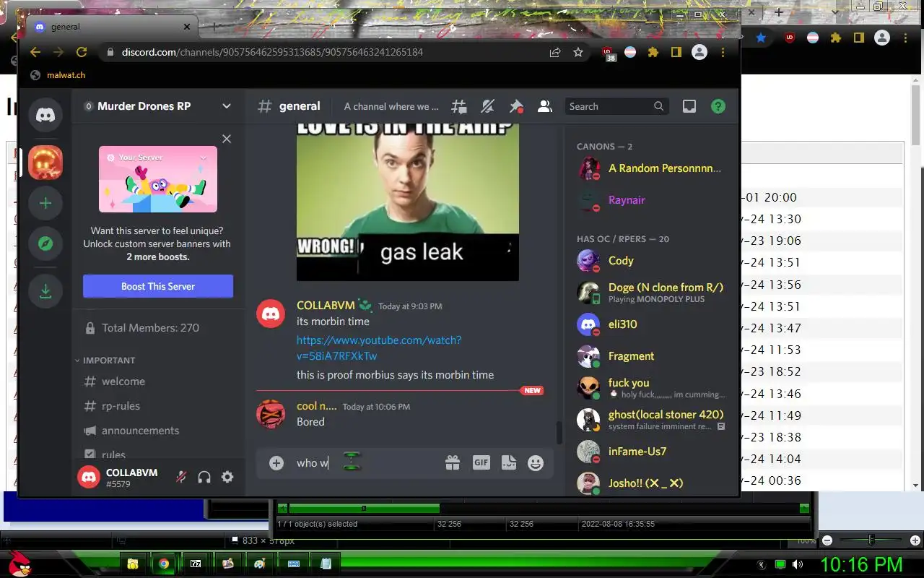Image resolution: width=924 pixels, height=578 pixels.
Task: Open the welcome channel
Action: coord(158,381)
